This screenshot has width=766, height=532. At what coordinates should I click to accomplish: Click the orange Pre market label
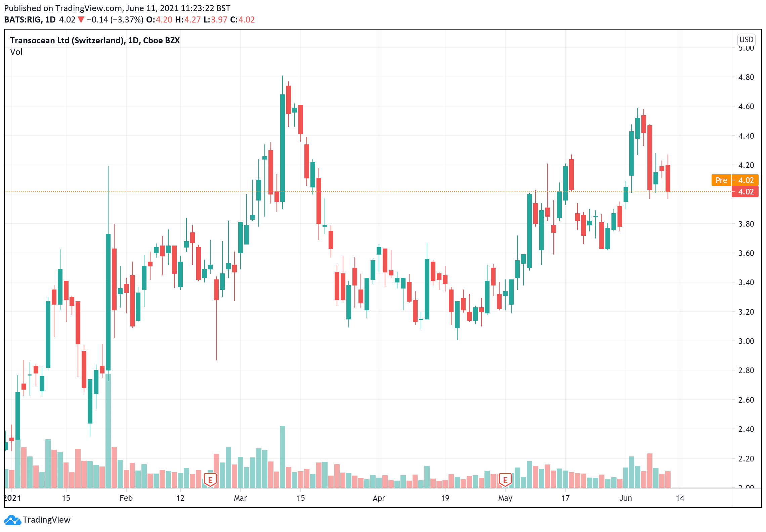pyautogui.click(x=721, y=180)
